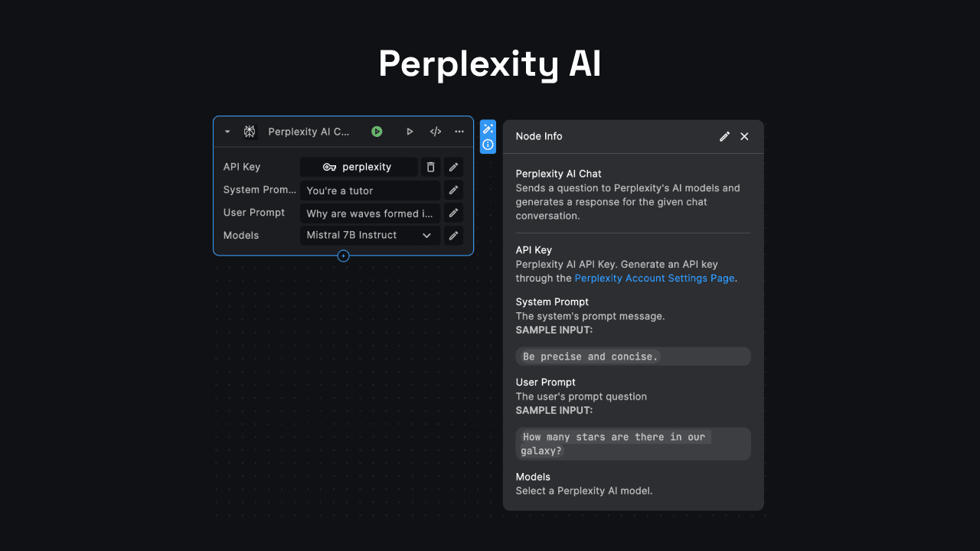Click the User Prompt input field
The height and width of the screenshot is (551, 980).
(370, 214)
